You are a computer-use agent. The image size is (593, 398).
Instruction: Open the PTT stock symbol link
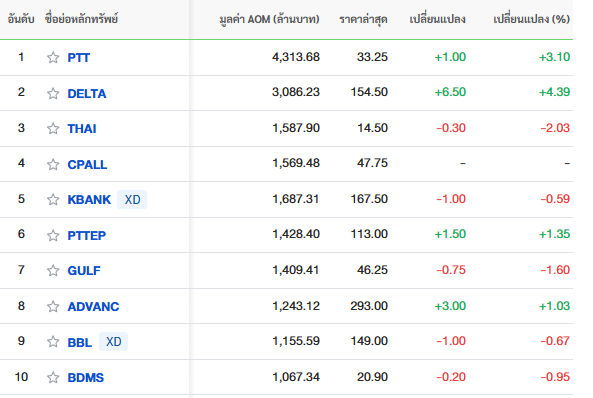[x=79, y=58]
